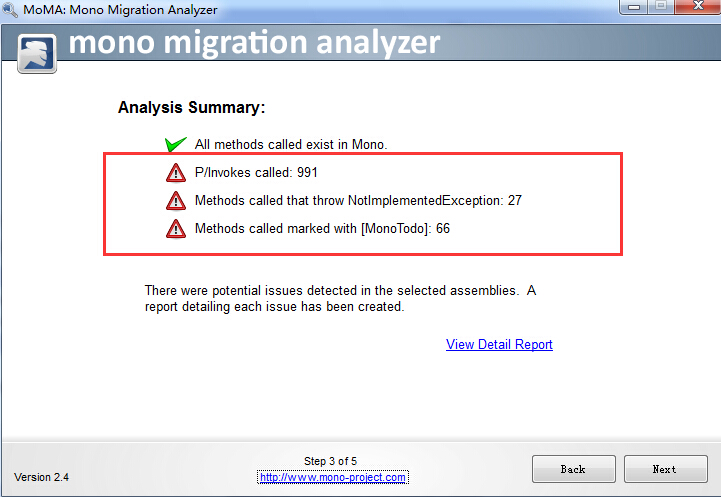
Task: Click the MoMA title bar app icon
Action: pos(10,9)
